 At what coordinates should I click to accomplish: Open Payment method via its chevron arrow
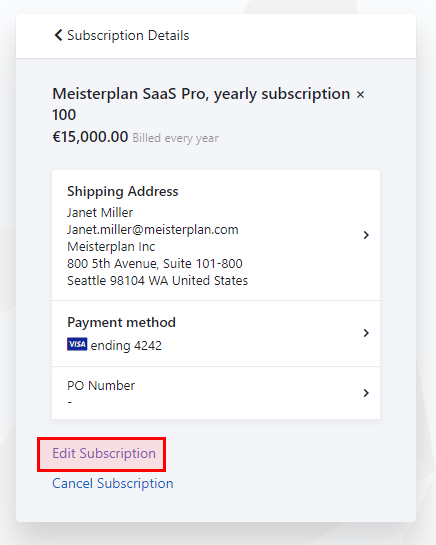point(366,333)
